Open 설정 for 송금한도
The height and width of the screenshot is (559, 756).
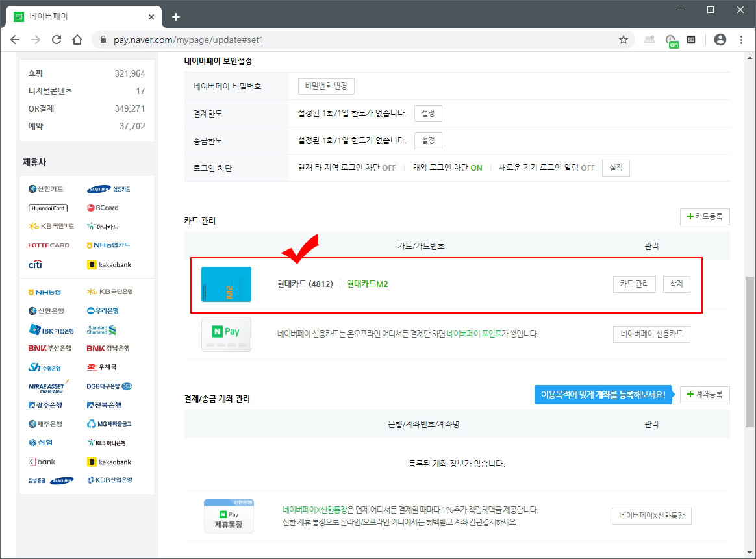[428, 141]
